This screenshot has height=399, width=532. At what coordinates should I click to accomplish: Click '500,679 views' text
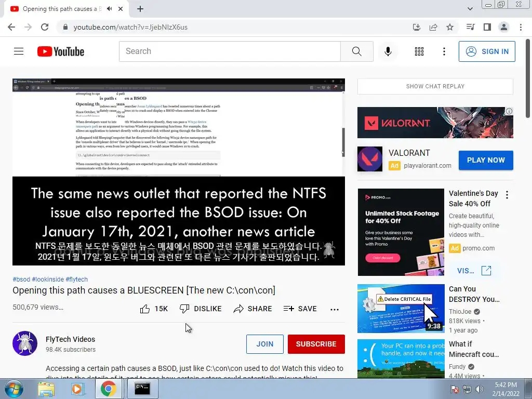[38, 307]
